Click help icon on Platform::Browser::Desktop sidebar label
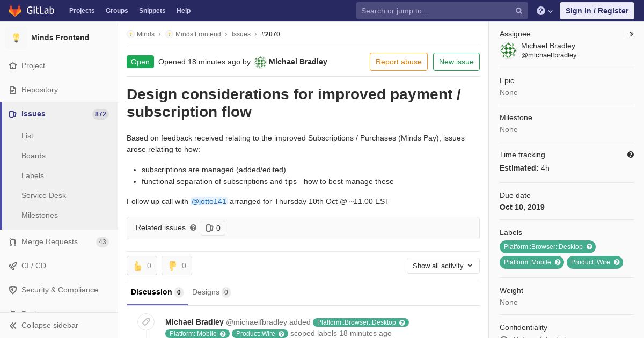 [x=589, y=247]
